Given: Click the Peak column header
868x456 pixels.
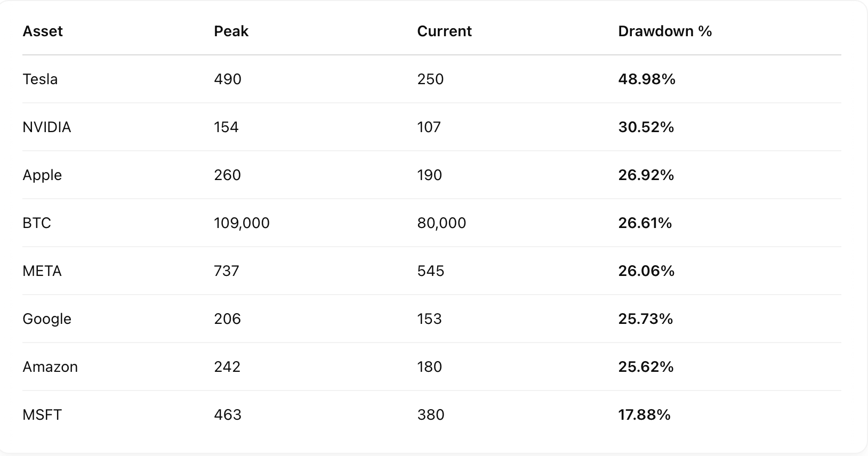Looking at the screenshot, I should point(231,31).
